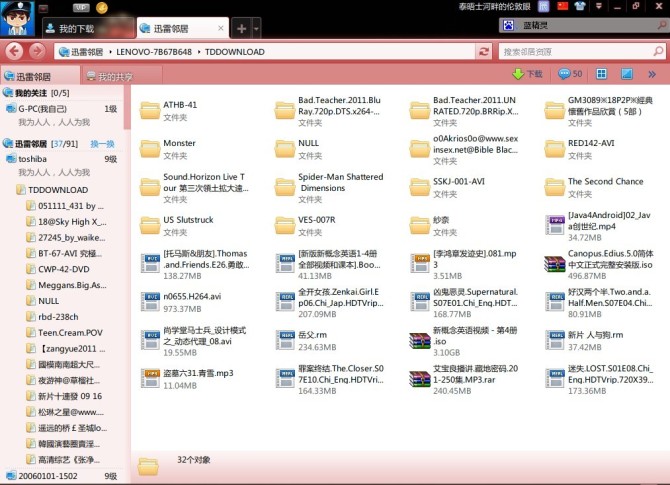Click 迅雷邻居 [37/91] section header
Screen dimensions: 670x485
tap(41, 144)
